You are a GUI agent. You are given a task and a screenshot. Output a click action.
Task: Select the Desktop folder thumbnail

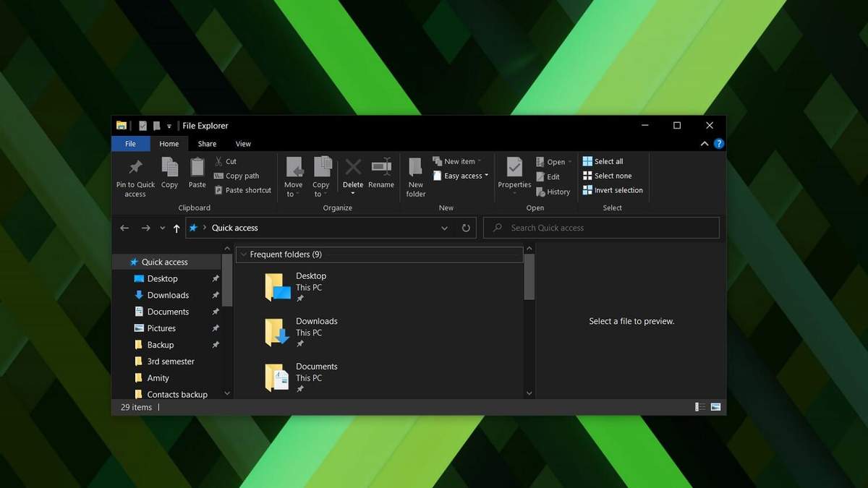277,287
